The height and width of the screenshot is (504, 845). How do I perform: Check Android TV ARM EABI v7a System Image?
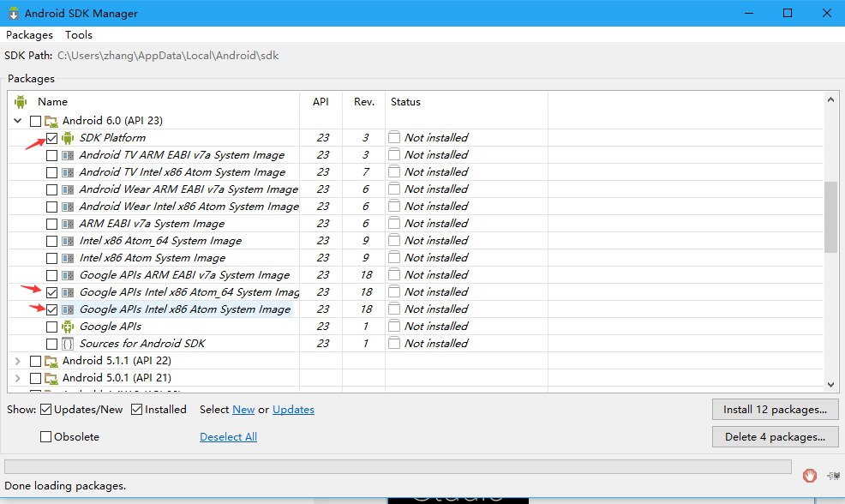(51, 156)
